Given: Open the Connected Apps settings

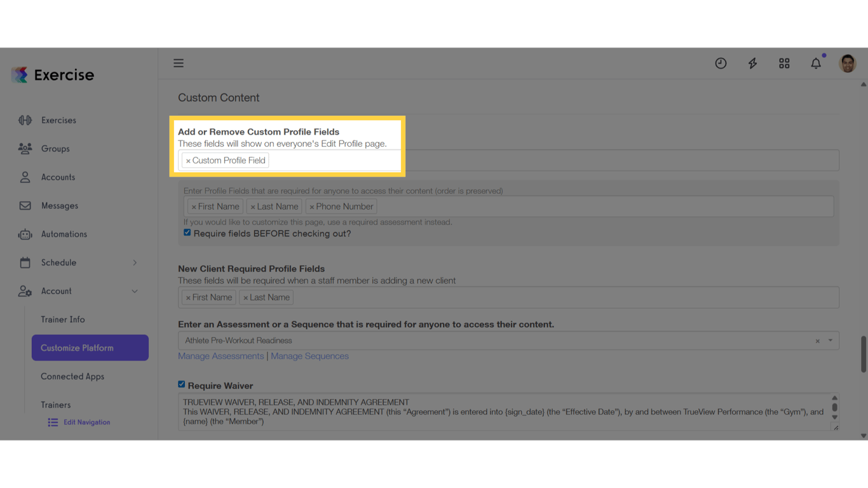Looking at the screenshot, I should (72, 376).
